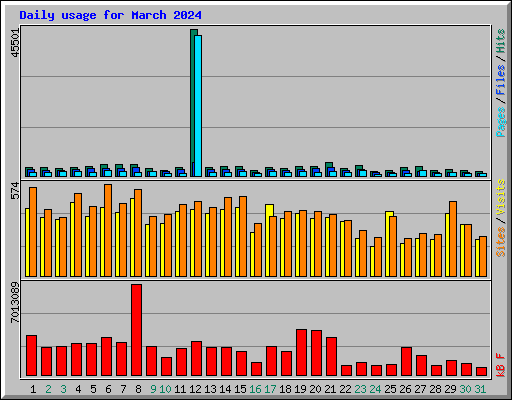Click day label 1 on the x-axis
512x400 pixels.
click(33, 389)
